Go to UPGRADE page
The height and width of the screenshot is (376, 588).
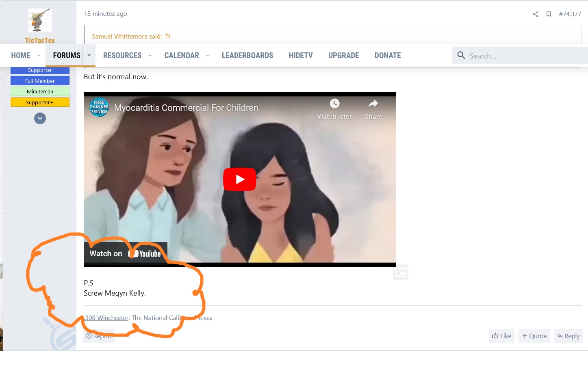coord(344,55)
